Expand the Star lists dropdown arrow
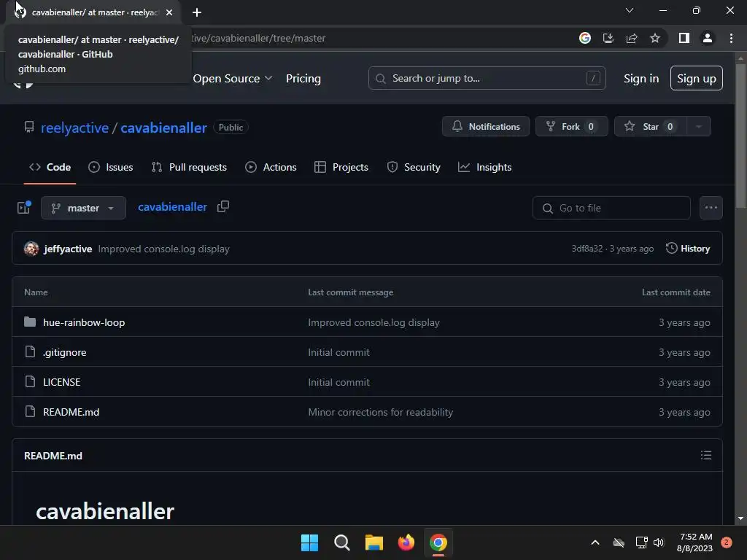The image size is (747, 560). pyautogui.click(x=699, y=127)
